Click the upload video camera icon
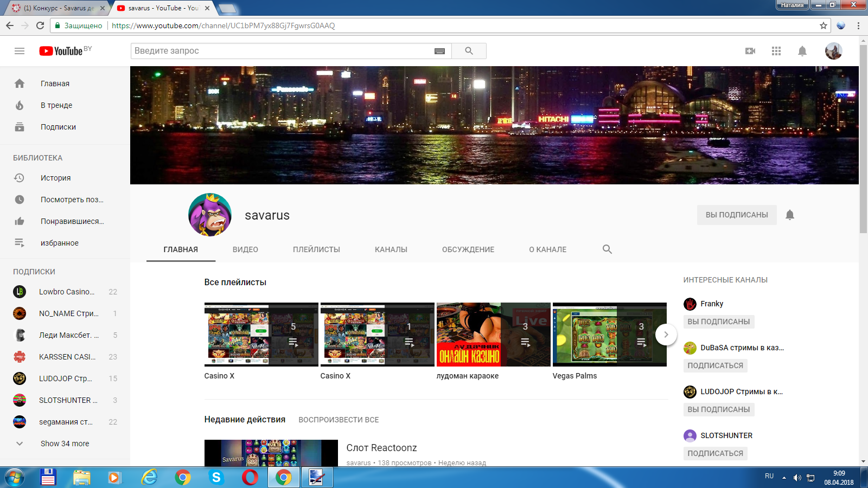The height and width of the screenshot is (488, 868). click(750, 51)
